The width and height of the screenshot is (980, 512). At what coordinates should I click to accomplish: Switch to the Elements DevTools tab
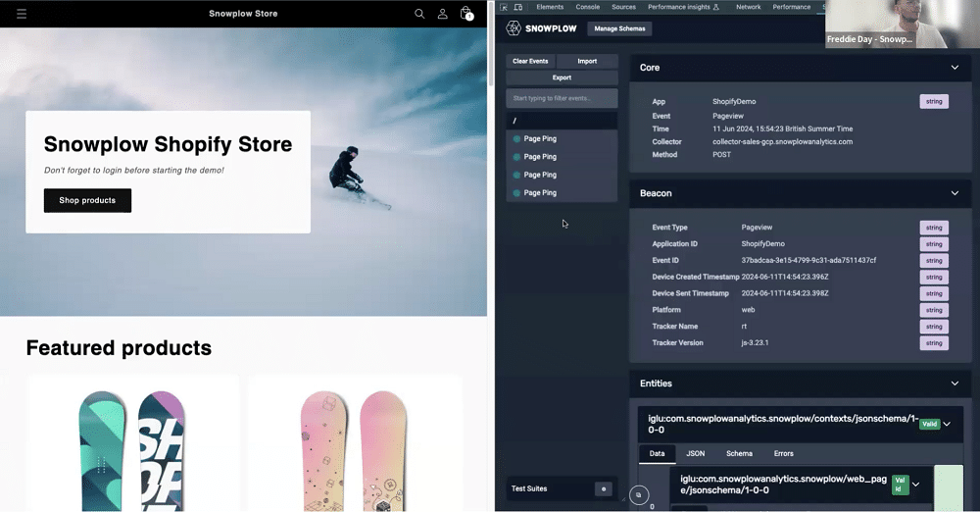click(550, 7)
